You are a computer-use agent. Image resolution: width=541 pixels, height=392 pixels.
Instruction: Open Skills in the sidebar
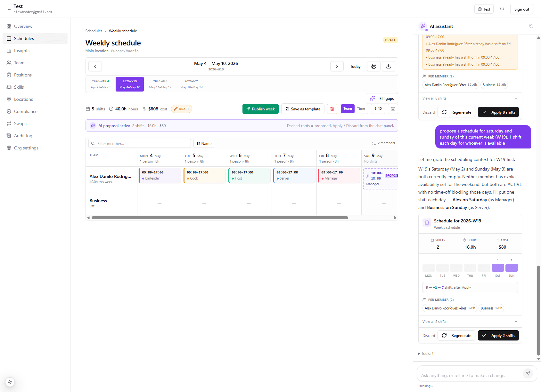(35, 87)
